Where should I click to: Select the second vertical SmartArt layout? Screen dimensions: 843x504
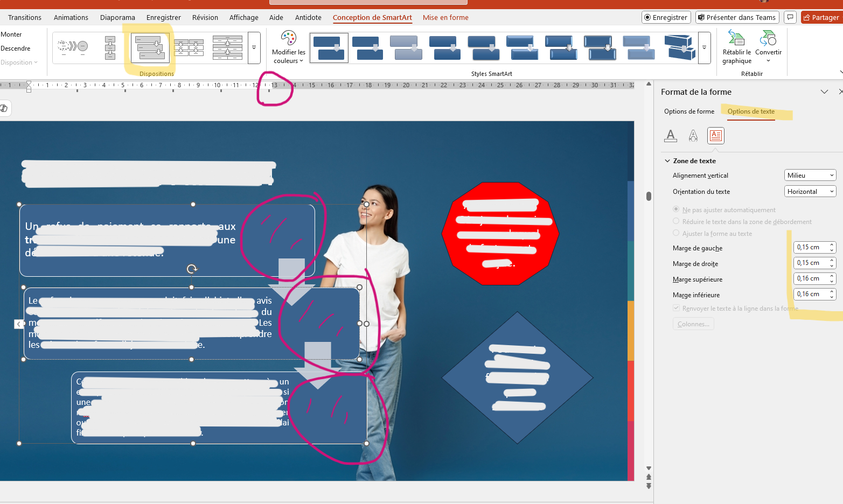coord(110,47)
